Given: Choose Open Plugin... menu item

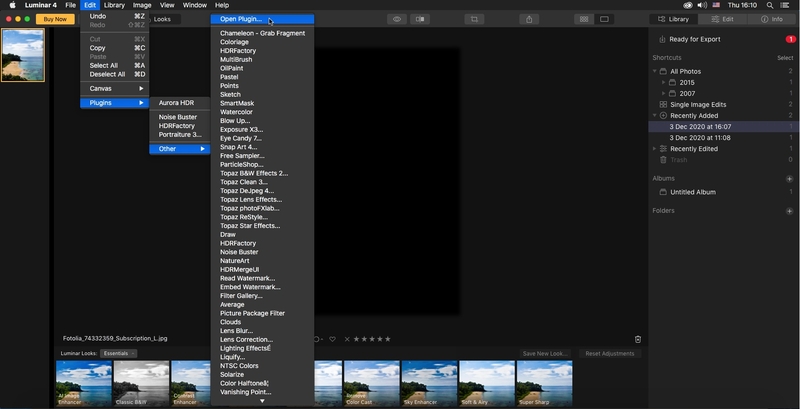Looking at the screenshot, I should point(262,19).
